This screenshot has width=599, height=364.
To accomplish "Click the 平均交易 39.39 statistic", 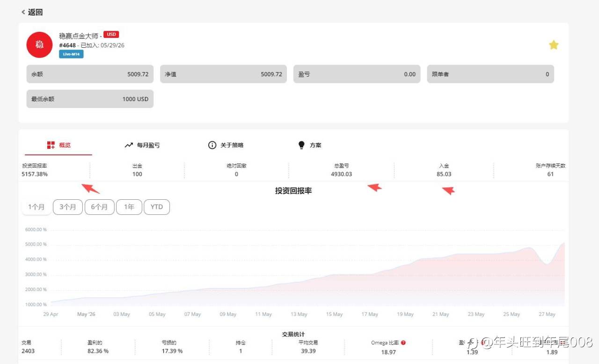I will [308, 347].
